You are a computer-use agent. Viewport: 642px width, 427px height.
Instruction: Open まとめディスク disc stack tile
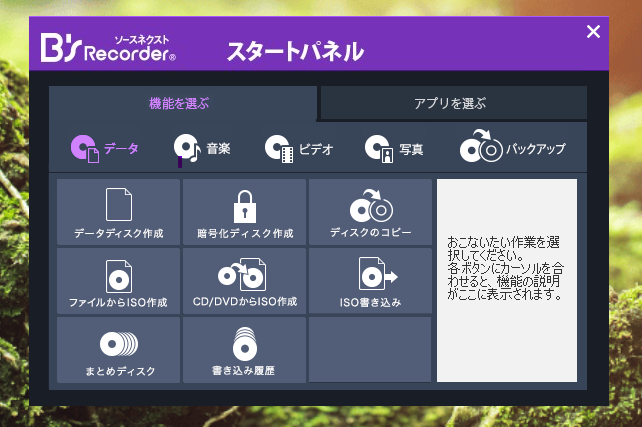pyautogui.click(x=119, y=350)
